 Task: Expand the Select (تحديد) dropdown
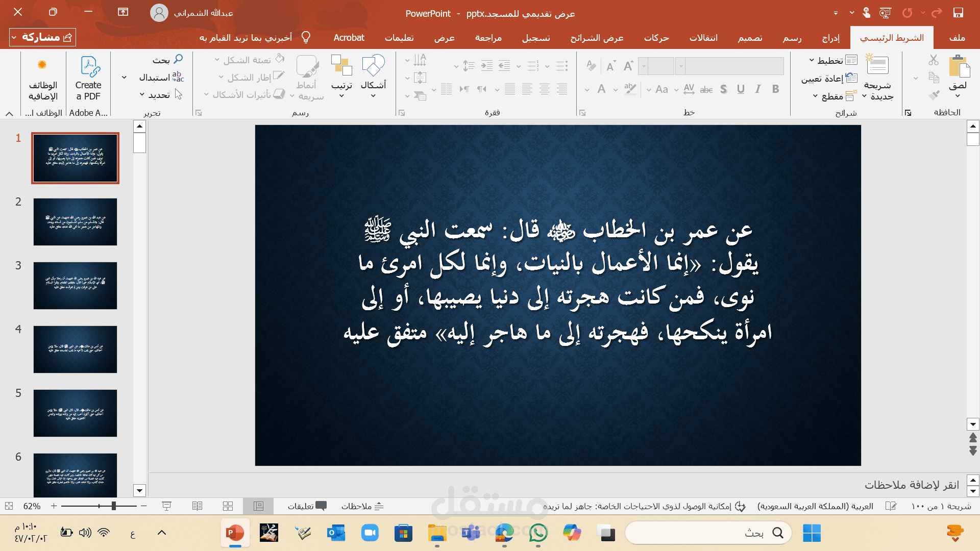tap(156, 95)
